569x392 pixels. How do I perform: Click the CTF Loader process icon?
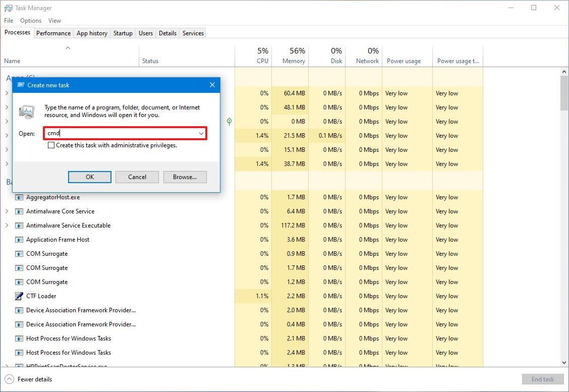click(20, 296)
